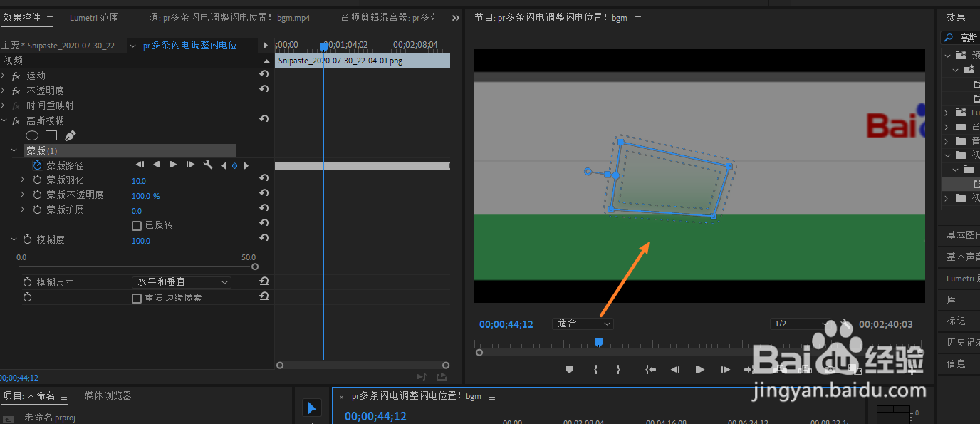Toggle animation stopwatch for 模糊度

point(27,239)
